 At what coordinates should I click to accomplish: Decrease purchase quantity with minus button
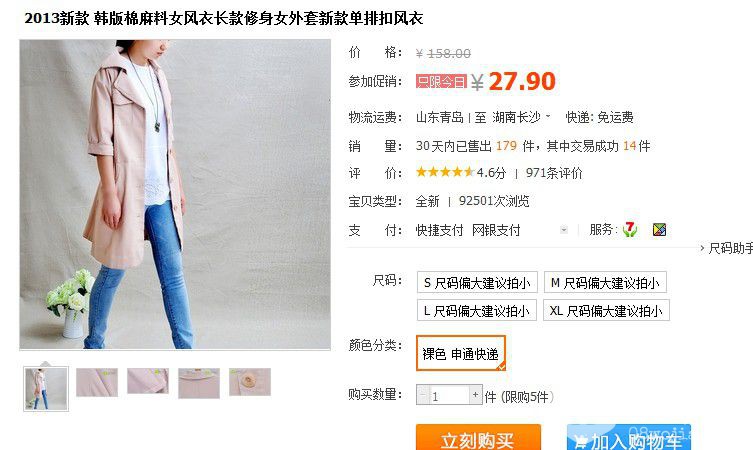point(423,395)
